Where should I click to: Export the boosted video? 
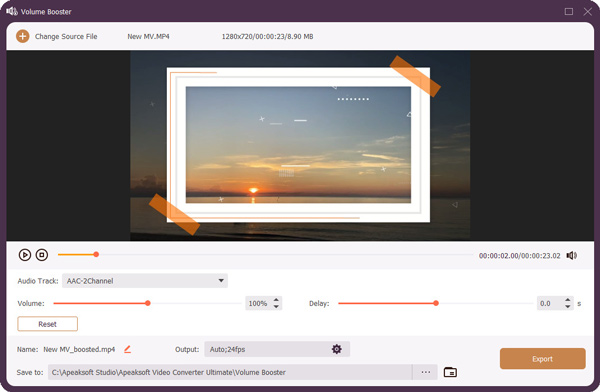(x=543, y=359)
